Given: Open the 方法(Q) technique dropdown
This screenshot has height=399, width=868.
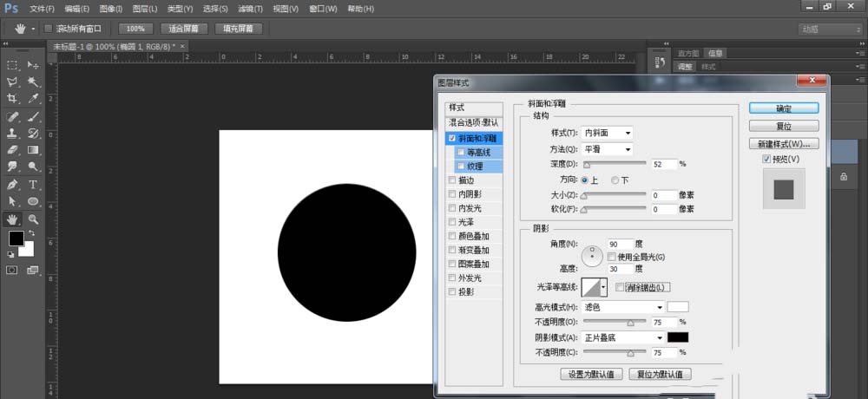Looking at the screenshot, I should pyautogui.click(x=607, y=149).
